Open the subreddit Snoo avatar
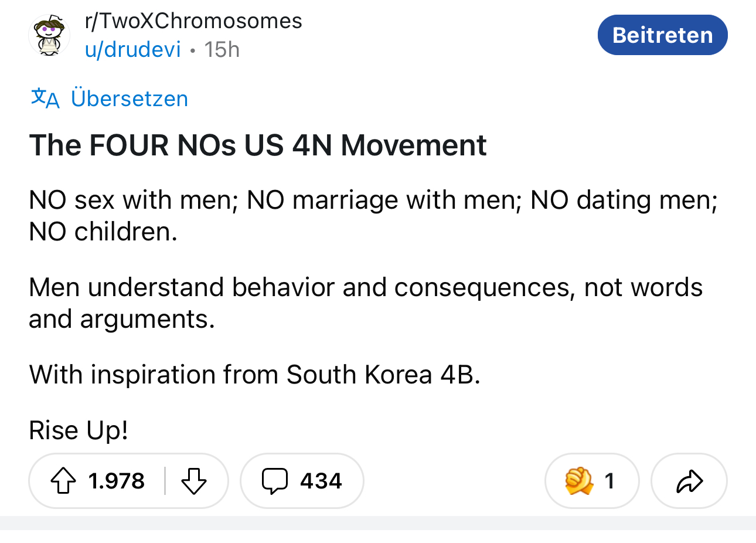Viewport: 756px width, 543px height. tap(49, 35)
